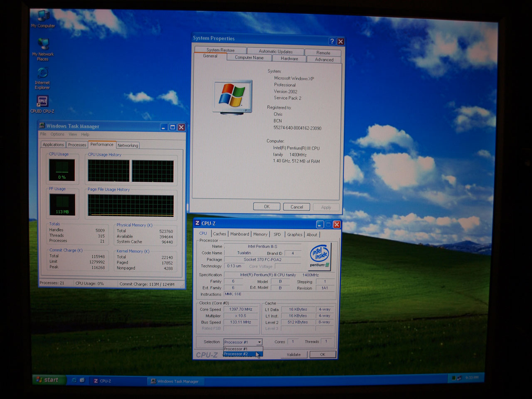Click the Package Socket 370 FC-PGA2 field
This screenshot has width=532, height=399.
[x=262, y=259]
